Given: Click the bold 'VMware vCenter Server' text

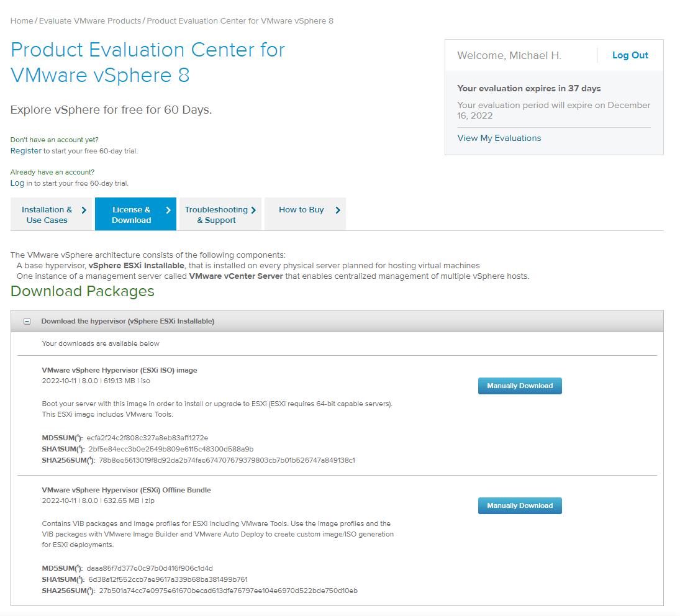Looking at the screenshot, I should click(x=236, y=276).
